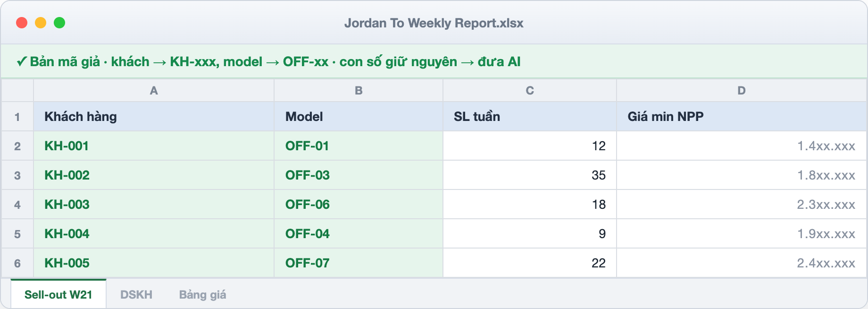This screenshot has width=868, height=309.
Task: Select the cell with value 35
Action: click(x=530, y=175)
